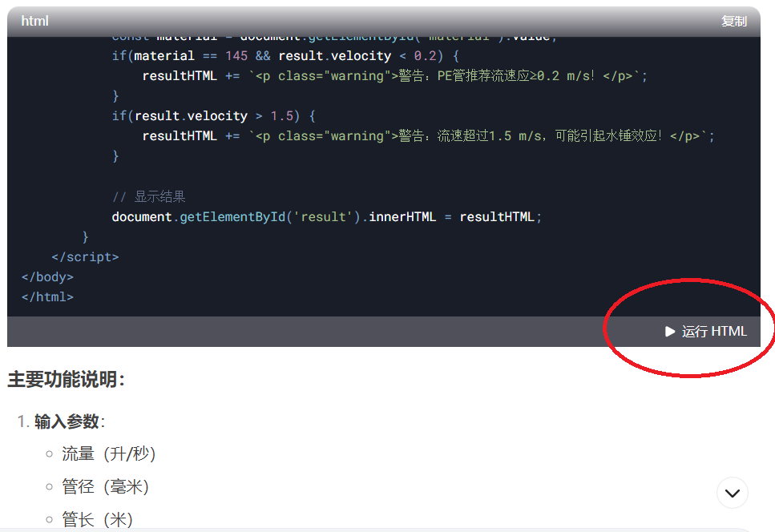
Task: Click the closing </body> tag line
Action: (47, 277)
